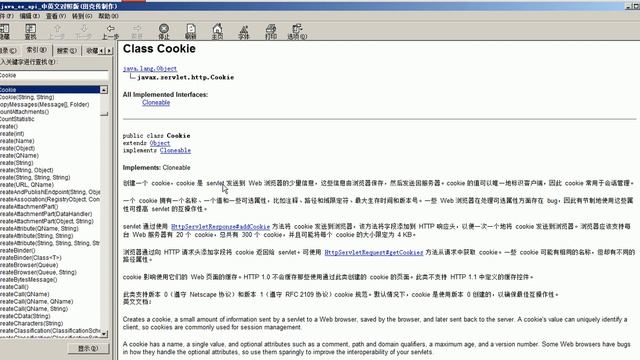Select copyMessages(Message[], Folder) entry
The width and height of the screenshot is (640, 360).
44,104
